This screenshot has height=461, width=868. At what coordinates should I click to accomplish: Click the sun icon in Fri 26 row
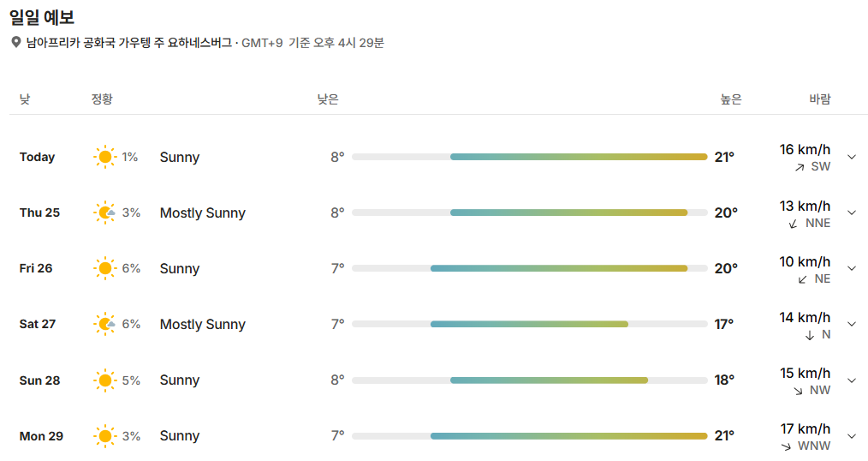pyautogui.click(x=104, y=268)
